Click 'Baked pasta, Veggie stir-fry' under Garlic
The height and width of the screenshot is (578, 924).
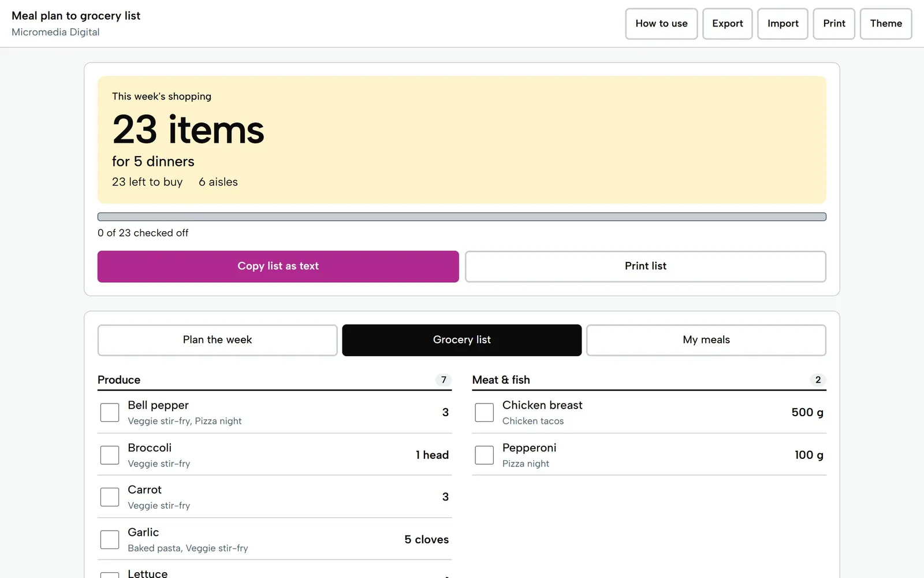point(188,549)
